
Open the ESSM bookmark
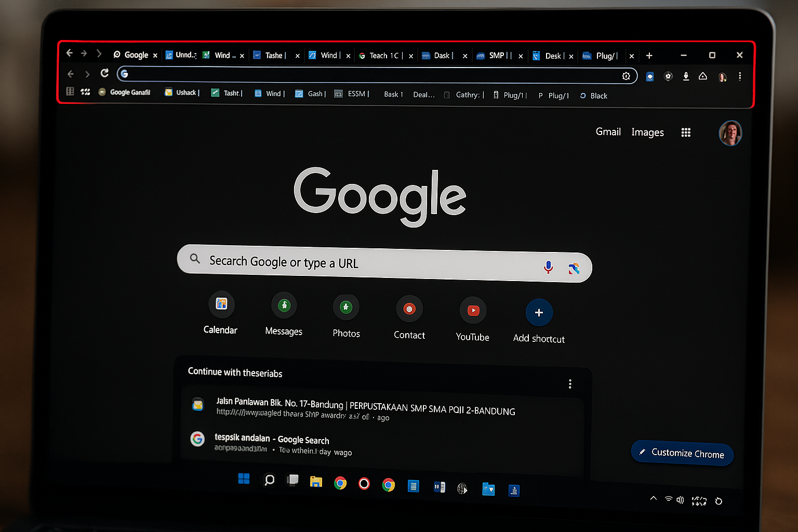tap(352, 94)
